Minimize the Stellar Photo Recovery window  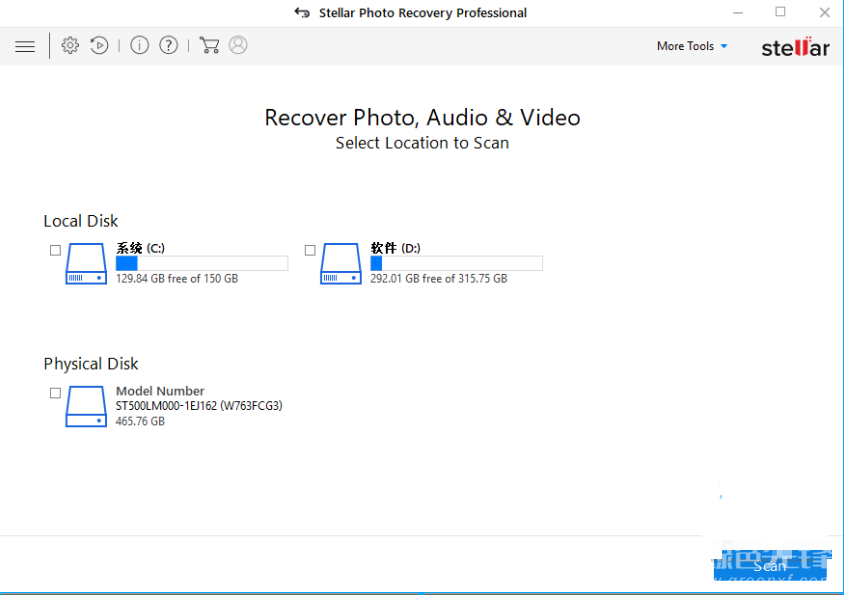click(x=738, y=12)
